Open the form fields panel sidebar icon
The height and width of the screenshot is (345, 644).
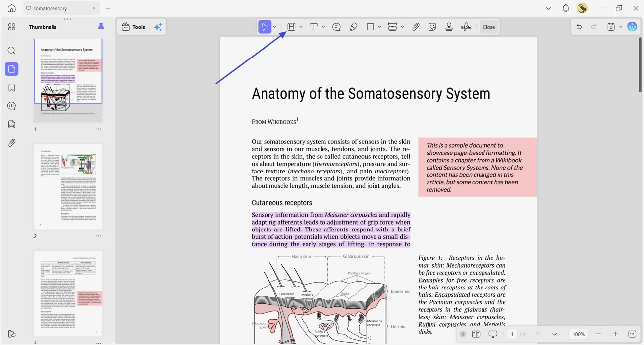point(12,124)
